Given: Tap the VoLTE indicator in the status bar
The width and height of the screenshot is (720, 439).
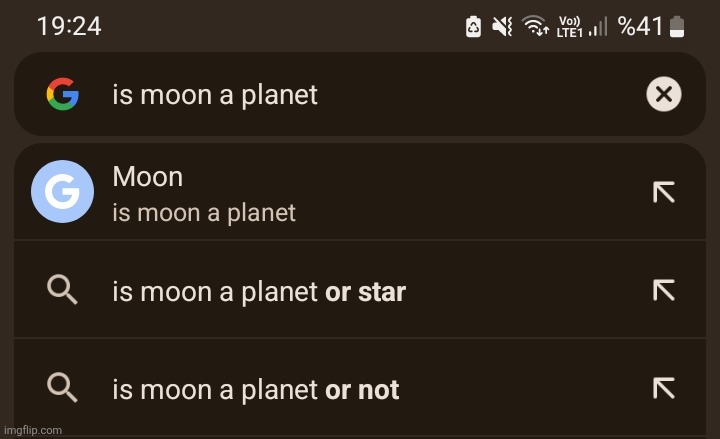Looking at the screenshot, I should [x=569, y=27].
